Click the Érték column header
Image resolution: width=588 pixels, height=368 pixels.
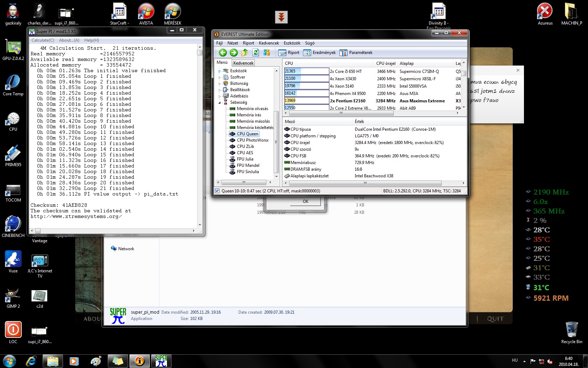409,122
